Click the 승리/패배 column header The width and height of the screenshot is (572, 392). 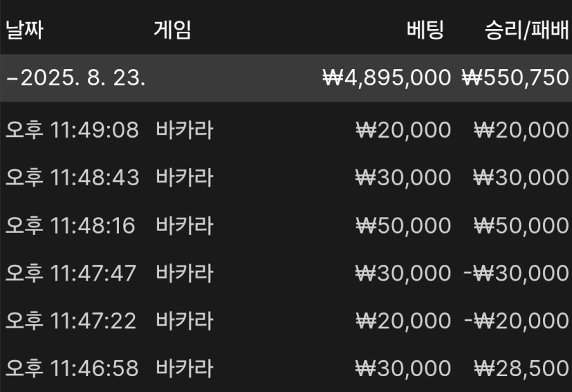(527, 30)
